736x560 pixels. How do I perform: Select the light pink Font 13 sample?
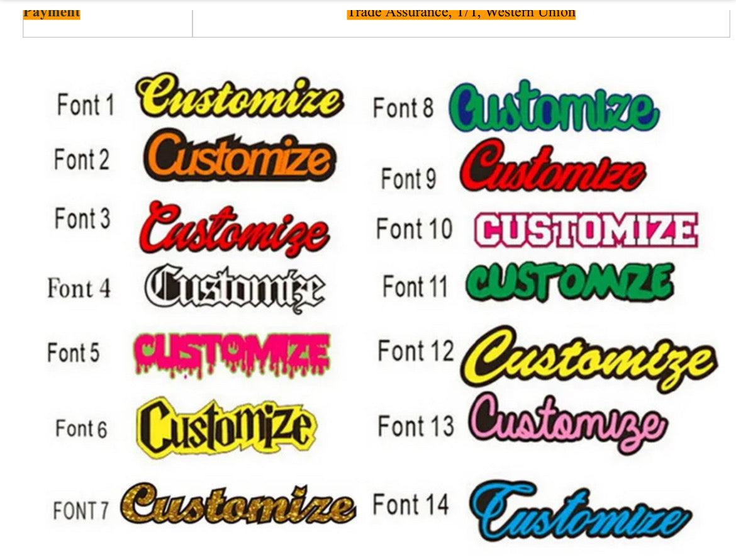566,422
